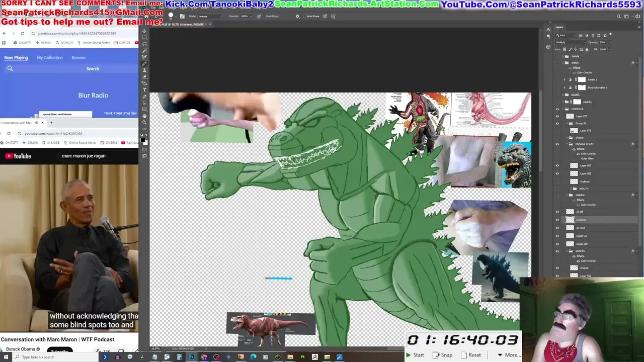
Task: Select the Pen tool
Action: coord(144,97)
